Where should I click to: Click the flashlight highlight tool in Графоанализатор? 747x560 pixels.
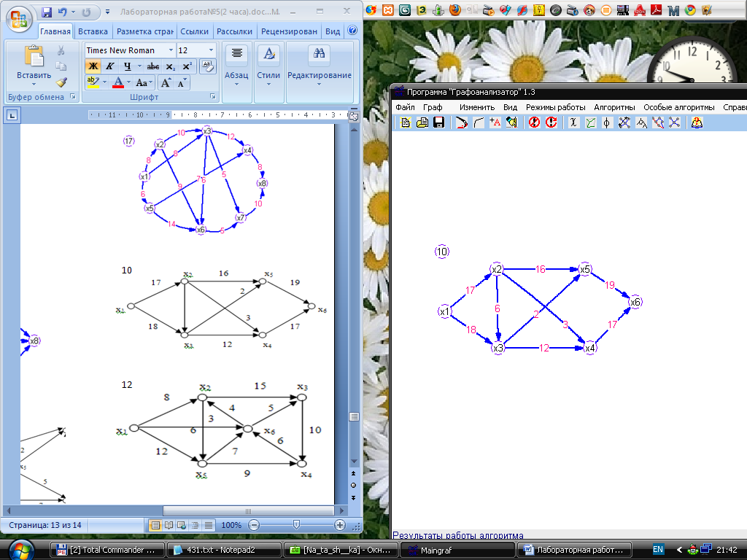511,122
